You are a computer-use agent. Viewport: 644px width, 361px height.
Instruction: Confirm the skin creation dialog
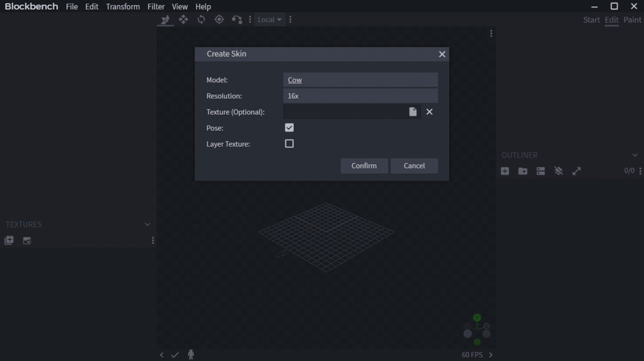[x=364, y=166]
